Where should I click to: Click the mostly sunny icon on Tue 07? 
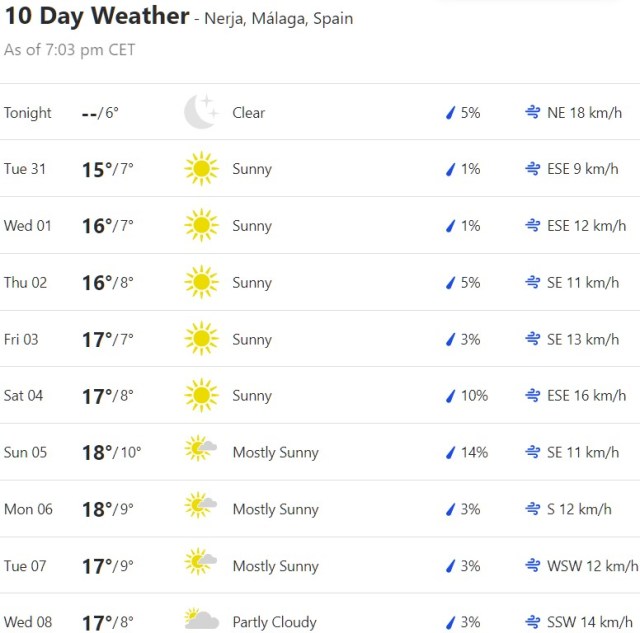click(201, 564)
